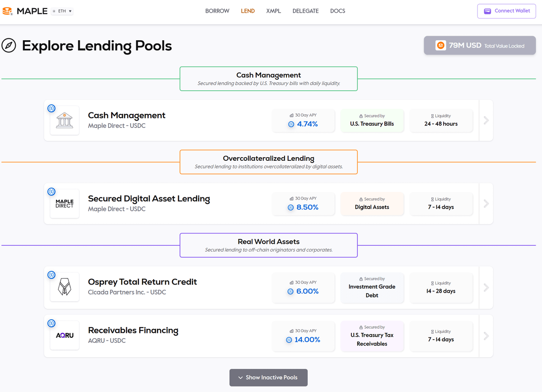Viewport: 542px width, 392px height.
Task: Click the USDC coin icon next to 6.00%
Action: click(x=290, y=291)
